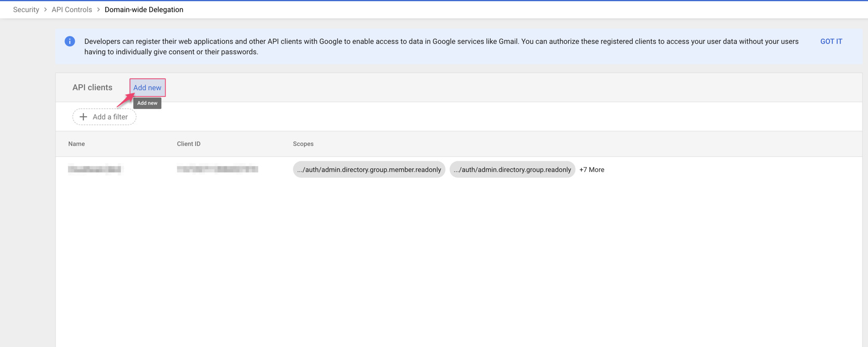Click the blurred Client ID value
The width and height of the screenshot is (868, 347).
click(x=217, y=169)
